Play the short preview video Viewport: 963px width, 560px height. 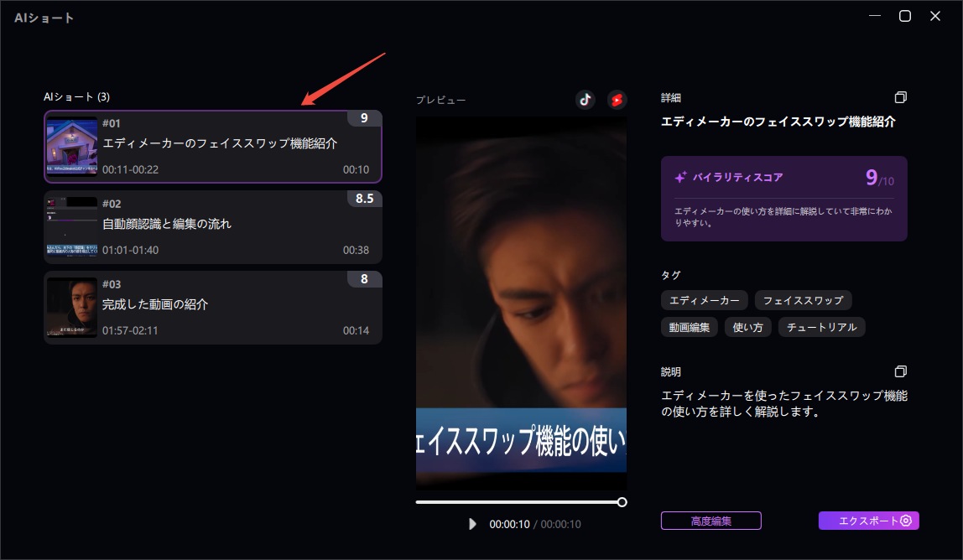point(471,524)
